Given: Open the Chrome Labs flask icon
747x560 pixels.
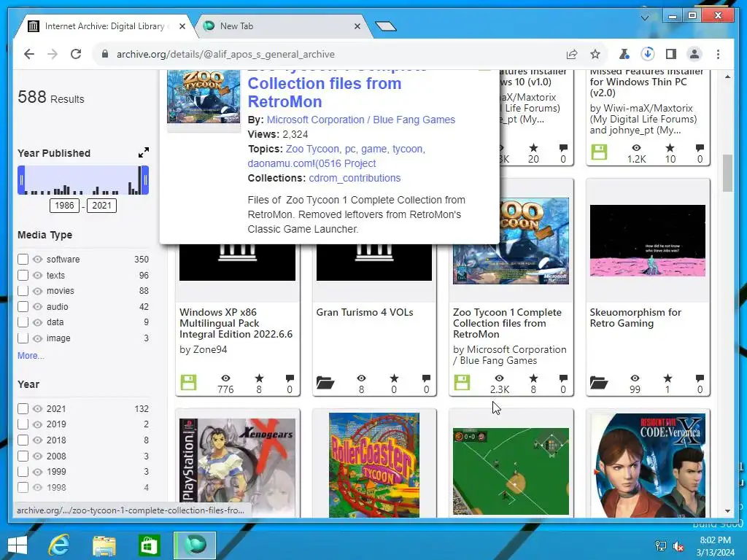Looking at the screenshot, I should [x=624, y=54].
